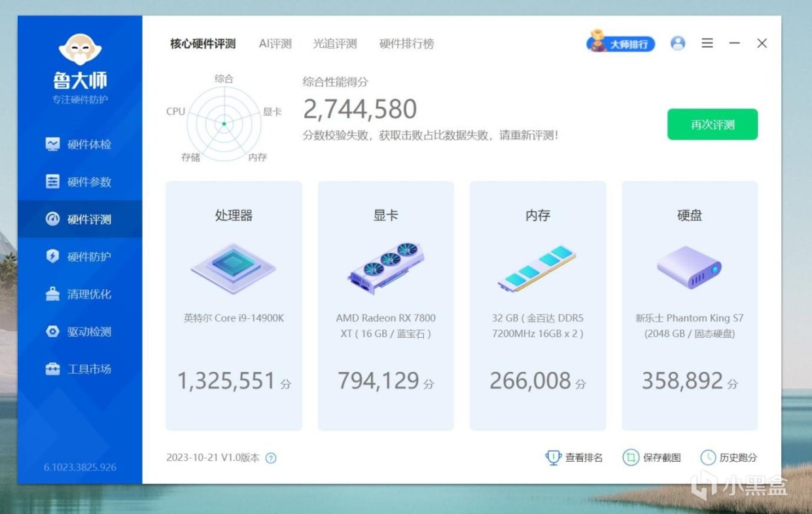This screenshot has height=514, width=812.
Task: Click the 保存截图 crop icon
Action: pos(631,457)
